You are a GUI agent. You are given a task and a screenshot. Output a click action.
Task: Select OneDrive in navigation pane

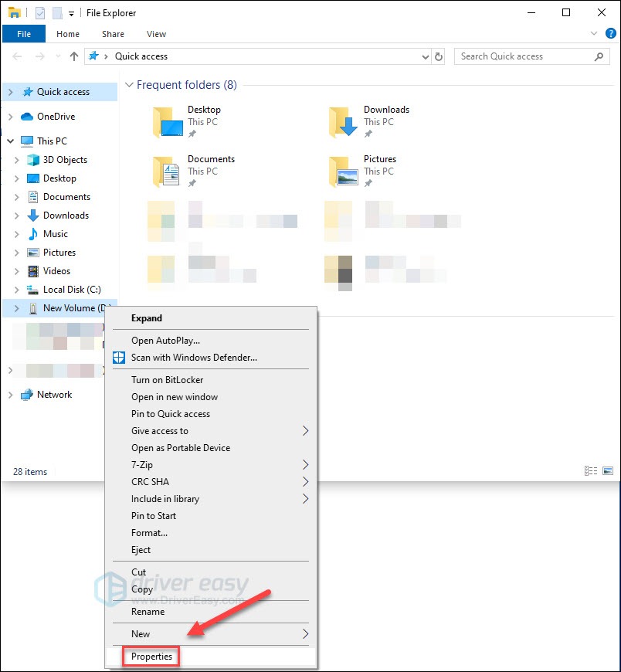(x=56, y=116)
